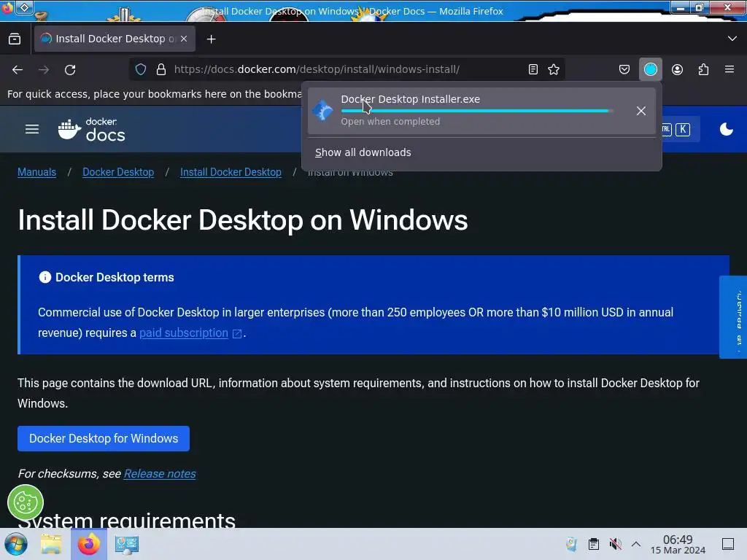Image resolution: width=747 pixels, height=560 pixels.
Task: Click the Docker Desktop for Windows button
Action: 104,438
